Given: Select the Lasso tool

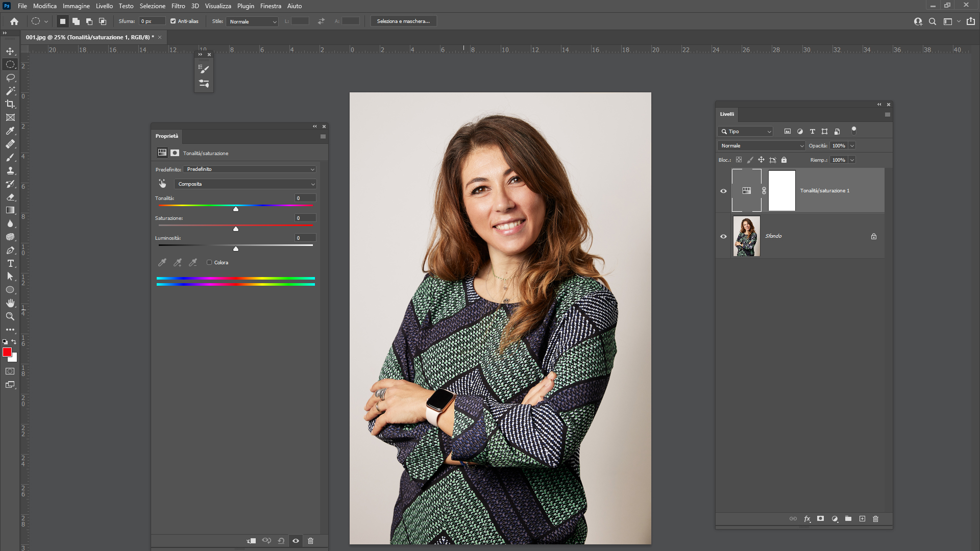Looking at the screenshot, I should pos(10,78).
